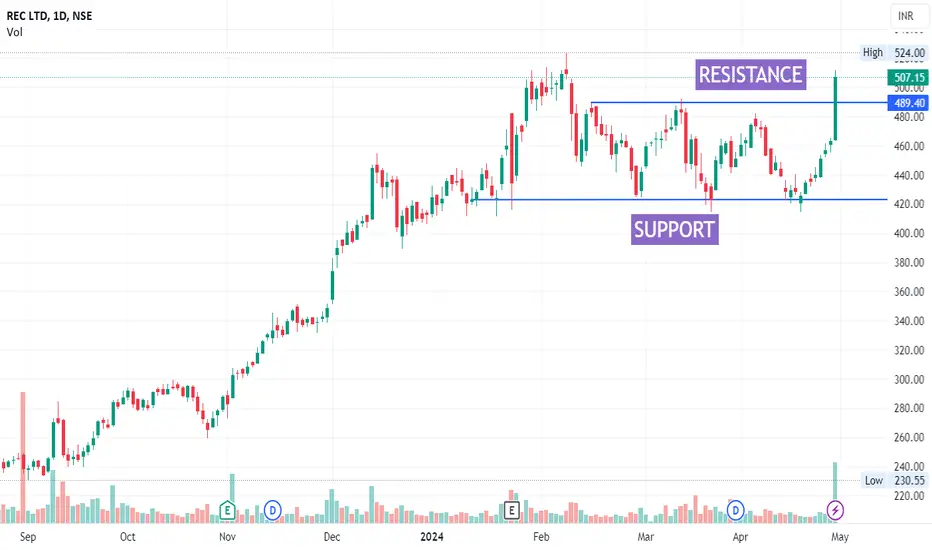Screen dimensions: 932x550
Task: Select the SUPPORT text label
Action: [x=675, y=230]
